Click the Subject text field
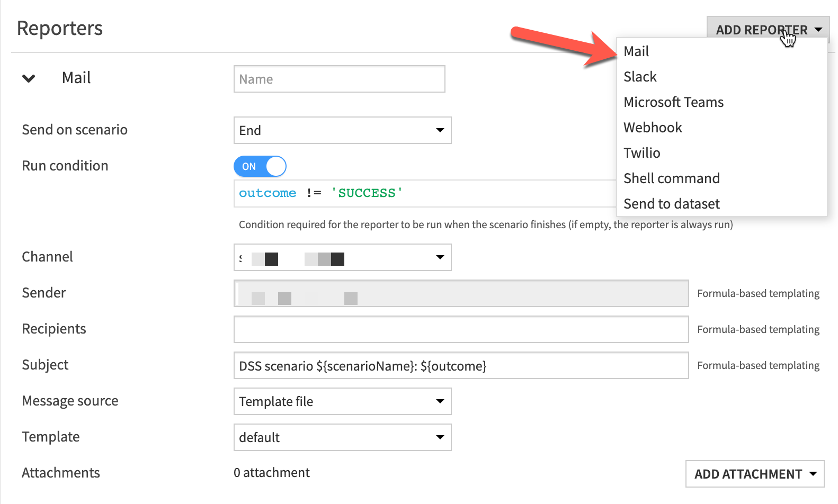The height and width of the screenshot is (504, 838). pos(461,365)
